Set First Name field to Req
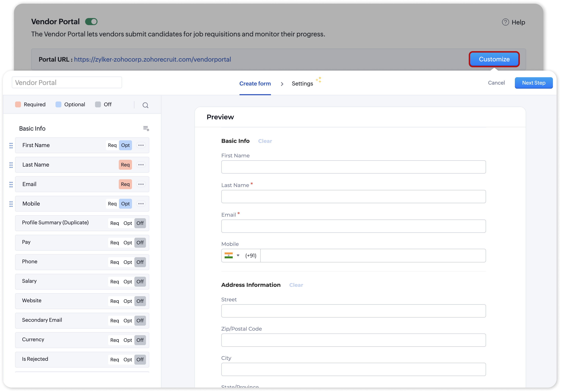 (112, 145)
